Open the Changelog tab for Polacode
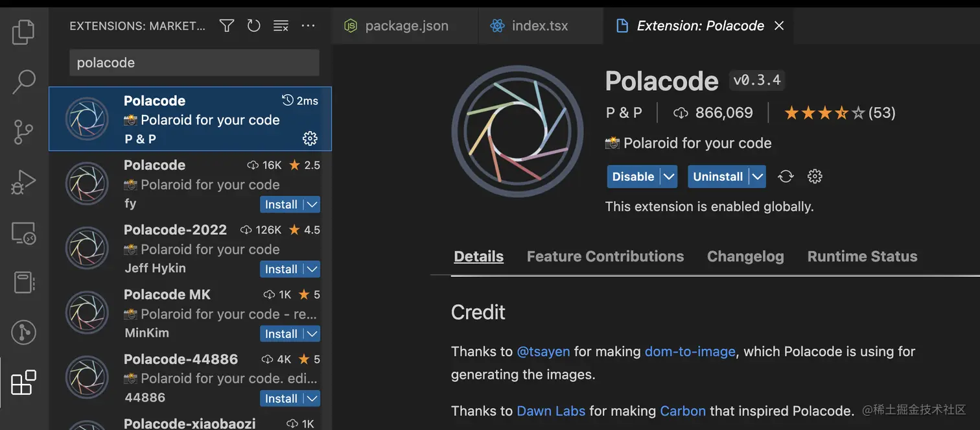The image size is (980, 430). tap(745, 256)
